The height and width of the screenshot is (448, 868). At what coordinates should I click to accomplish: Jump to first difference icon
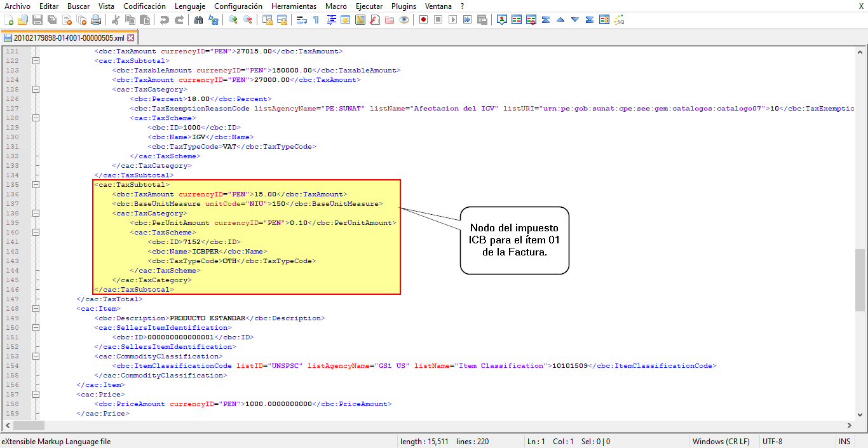[x=545, y=20]
